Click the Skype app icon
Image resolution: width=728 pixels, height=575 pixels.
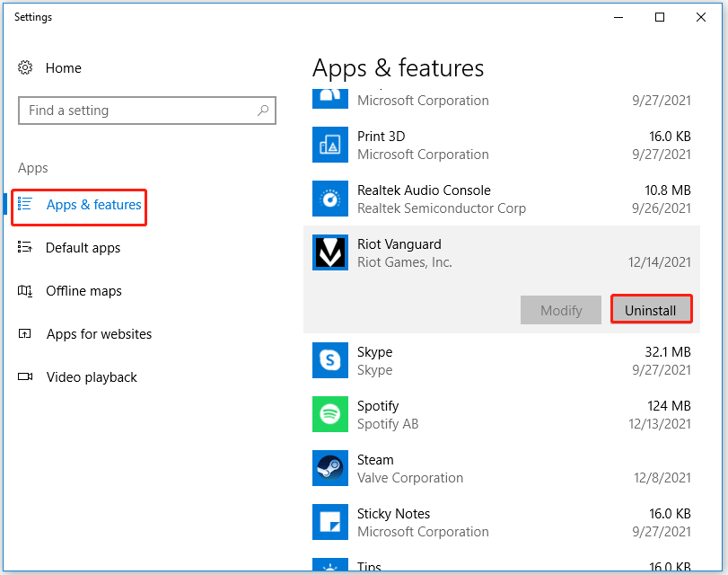point(329,360)
